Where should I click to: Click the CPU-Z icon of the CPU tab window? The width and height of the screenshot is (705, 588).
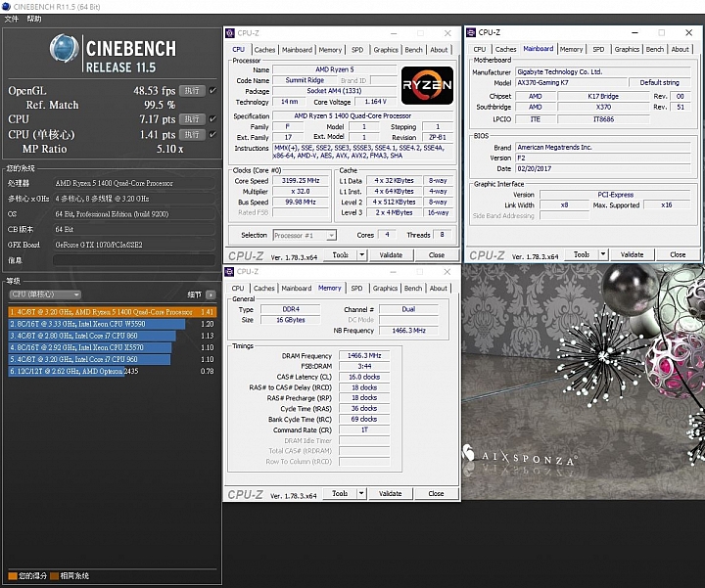coord(230,33)
